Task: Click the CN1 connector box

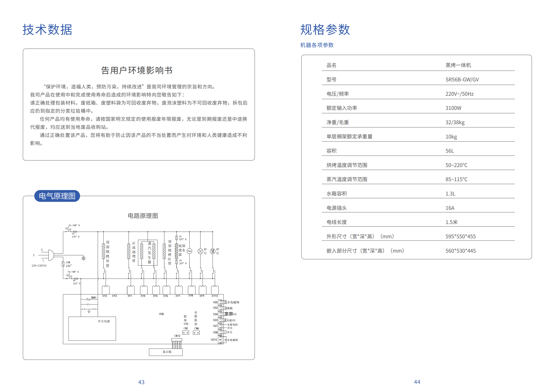Action: tap(185, 333)
